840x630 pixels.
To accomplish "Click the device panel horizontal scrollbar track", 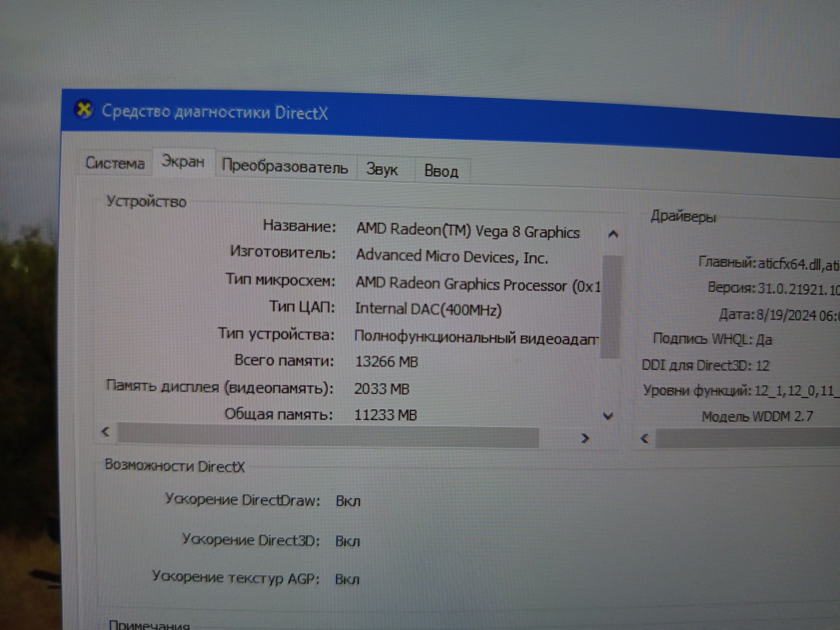I will tap(328, 435).
